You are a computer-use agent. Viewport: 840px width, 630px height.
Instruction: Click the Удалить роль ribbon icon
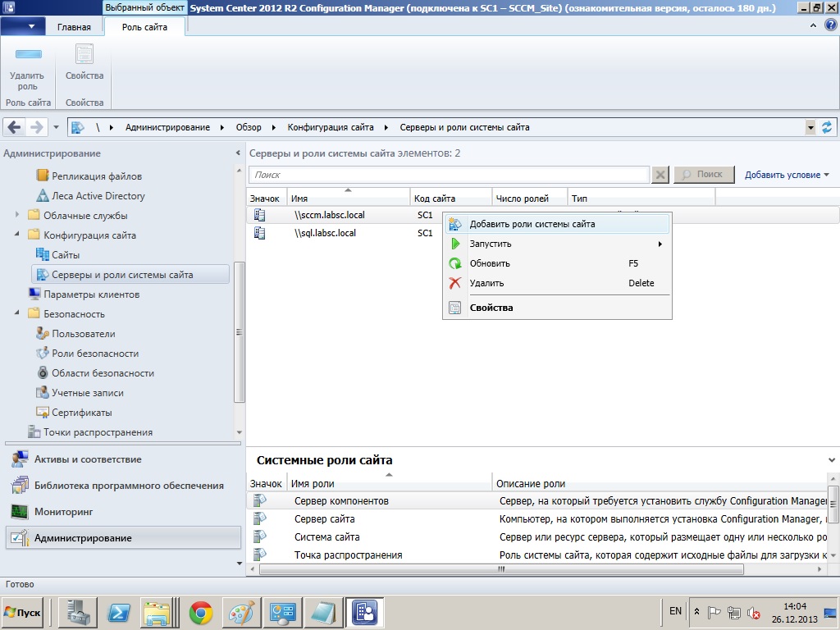[x=28, y=55]
